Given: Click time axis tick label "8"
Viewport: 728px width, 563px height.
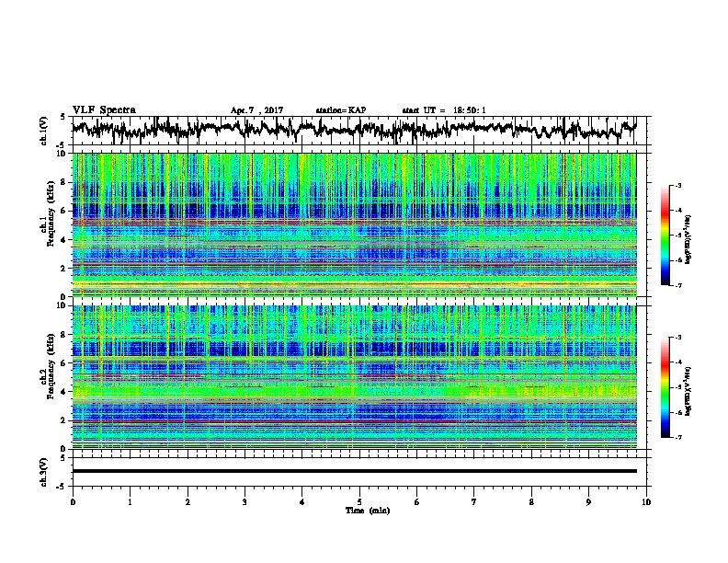Looking at the screenshot, I should tap(531, 502).
